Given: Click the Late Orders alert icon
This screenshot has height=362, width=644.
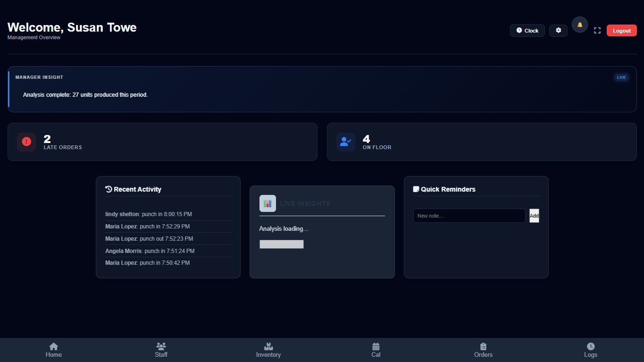Looking at the screenshot, I should coord(26,142).
